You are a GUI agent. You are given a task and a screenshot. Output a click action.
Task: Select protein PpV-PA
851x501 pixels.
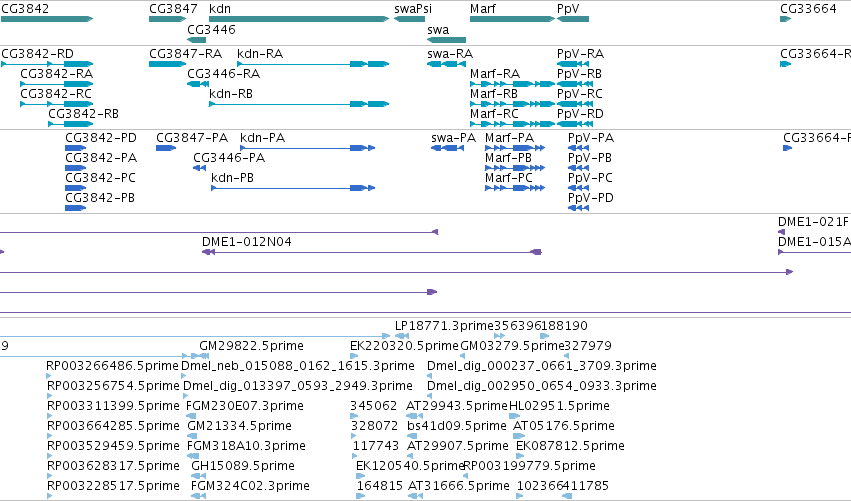tap(591, 138)
